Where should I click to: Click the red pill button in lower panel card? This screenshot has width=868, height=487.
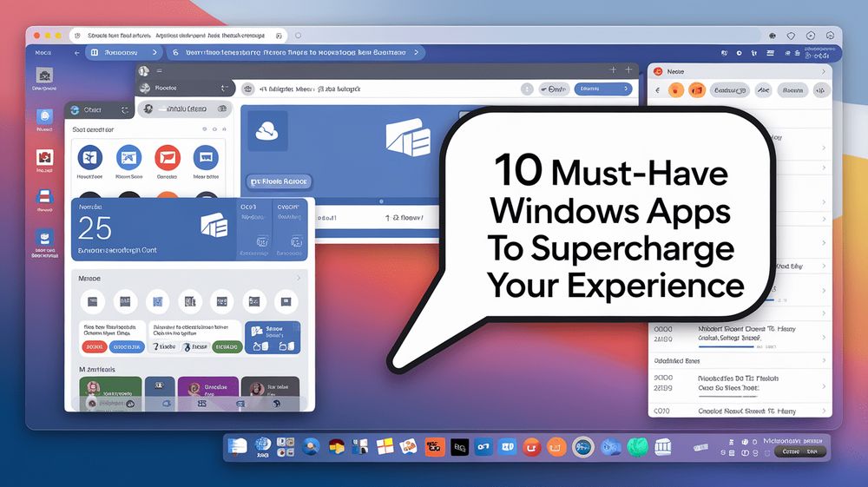click(x=95, y=347)
